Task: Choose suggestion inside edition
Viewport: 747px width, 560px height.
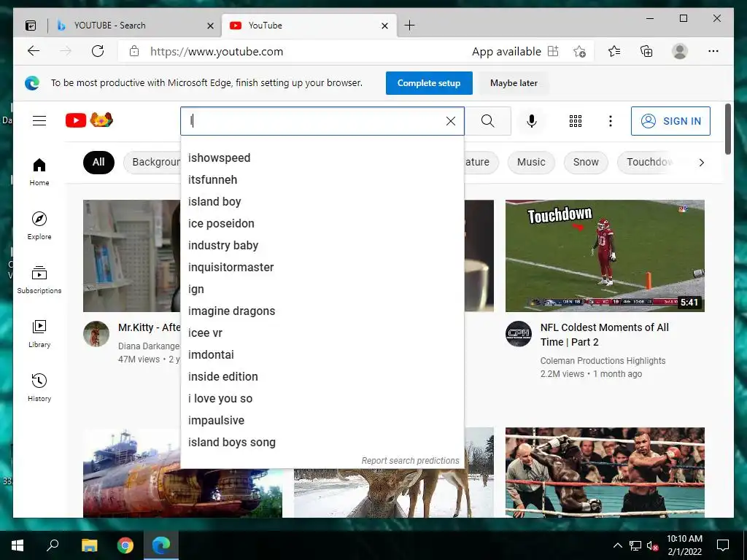Action: point(322,377)
